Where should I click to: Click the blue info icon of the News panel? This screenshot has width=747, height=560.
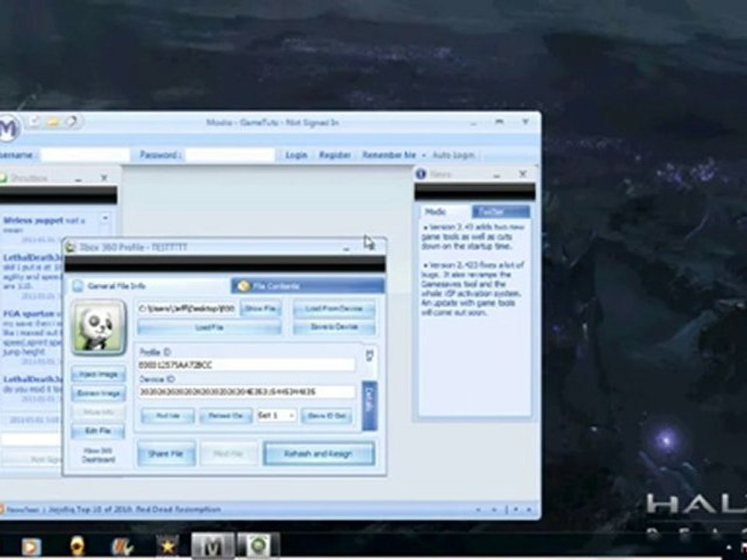(x=421, y=174)
